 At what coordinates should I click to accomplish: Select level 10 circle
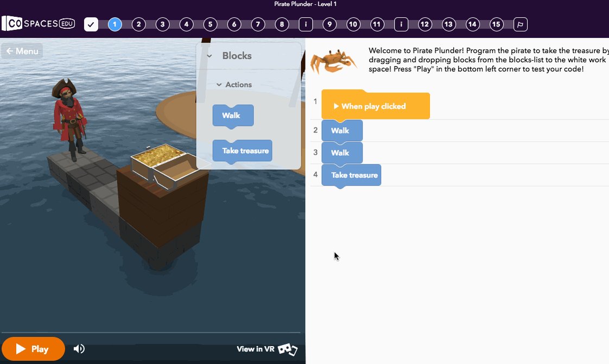353,24
